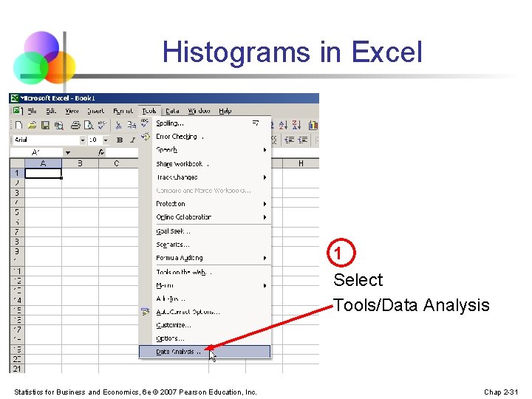Open the Arial font name dropdown
Image resolution: width=532 pixels, height=399 pixels.
(x=83, y=140)
